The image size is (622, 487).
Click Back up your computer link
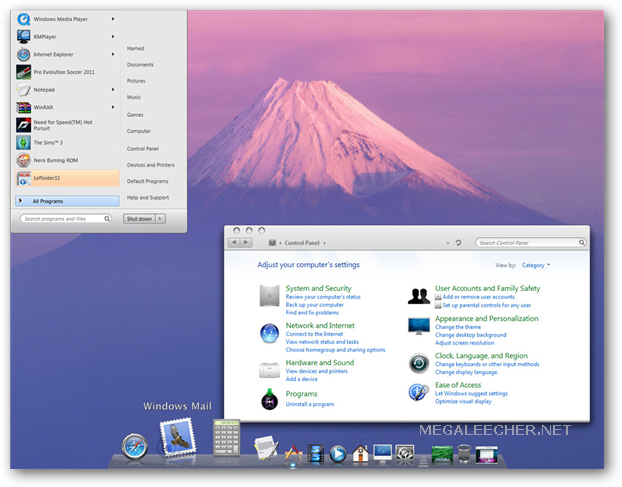point(315,305)
